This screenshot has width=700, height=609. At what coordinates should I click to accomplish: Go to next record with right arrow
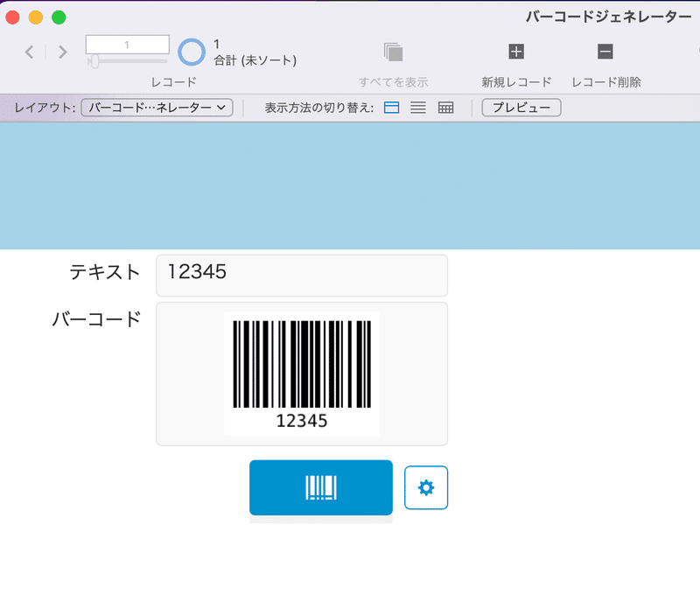(x=61, y=52)
